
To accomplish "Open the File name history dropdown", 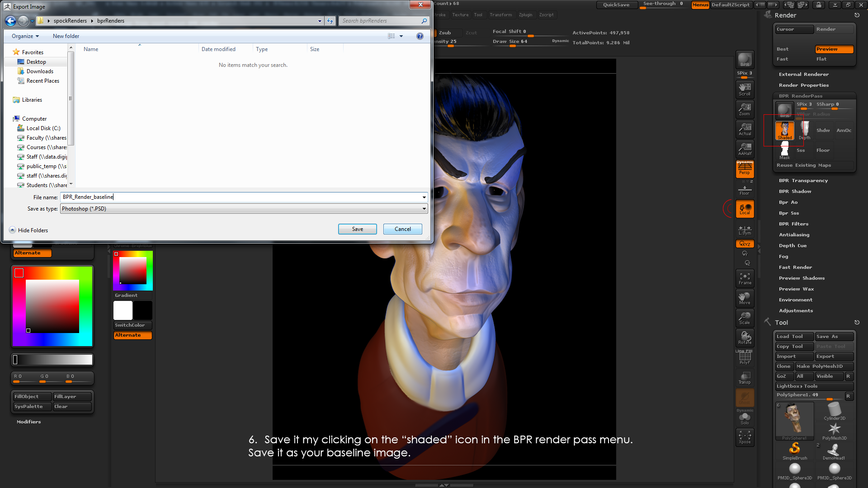I will (x=424, y=197).
